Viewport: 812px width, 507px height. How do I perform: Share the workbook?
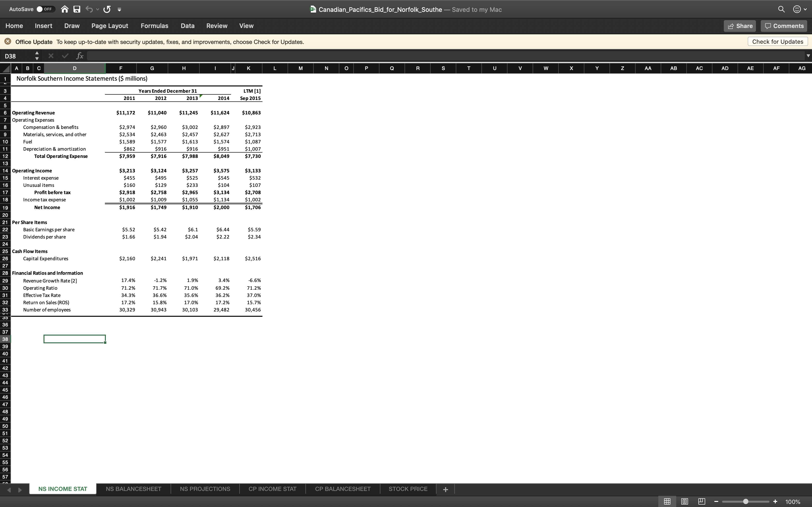(740, 26)
